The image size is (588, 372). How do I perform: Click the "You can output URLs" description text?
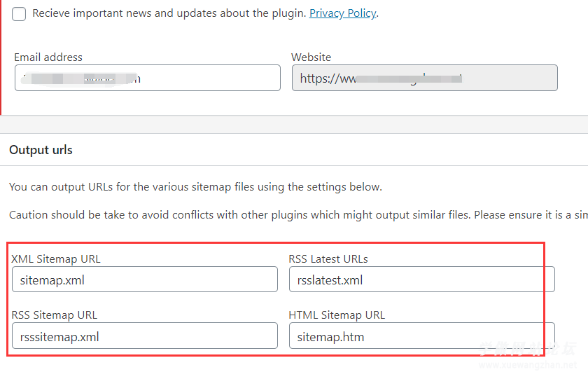[195, 187]
